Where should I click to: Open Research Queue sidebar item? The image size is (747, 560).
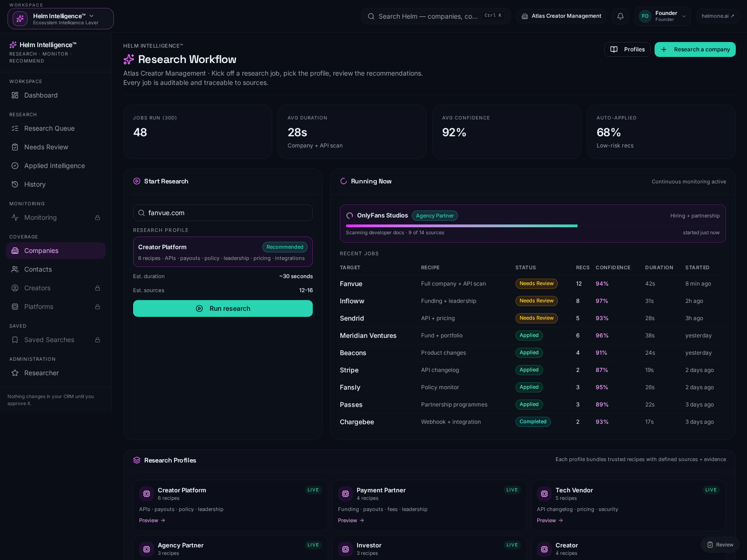[x=56, y=128]
